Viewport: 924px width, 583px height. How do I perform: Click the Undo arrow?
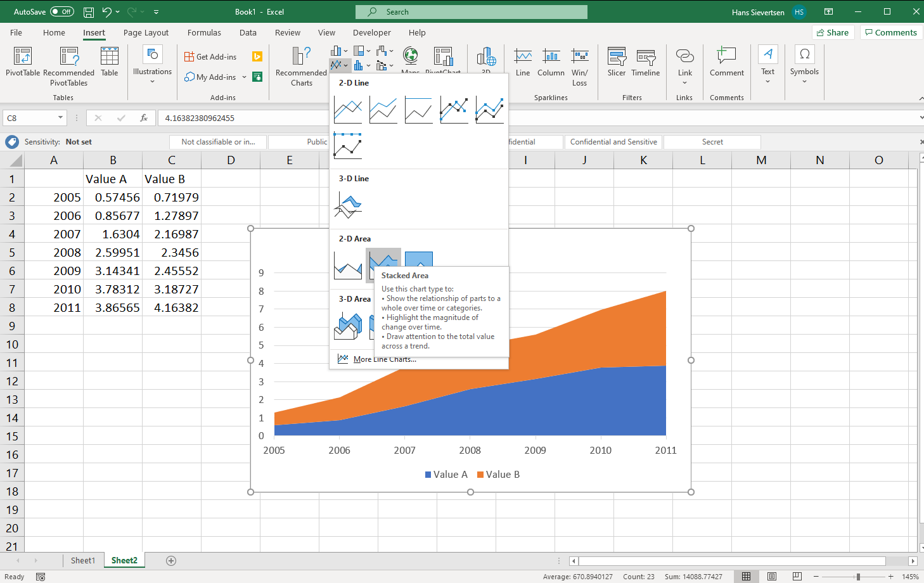[x=106, y=12]
